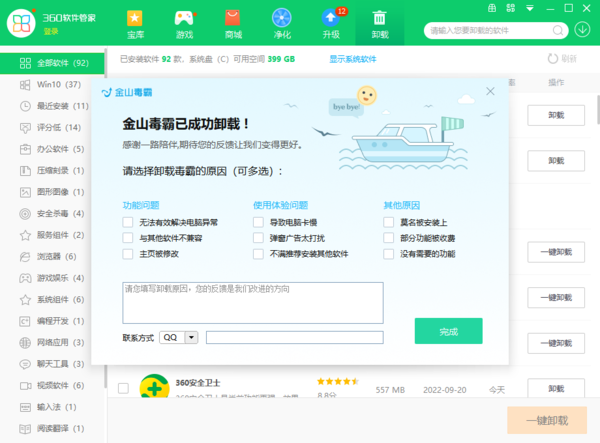Open the 净化 fan icon tab
Image resolution: width=600 pixels, height=443 pixels.
[x=282, y=24]
